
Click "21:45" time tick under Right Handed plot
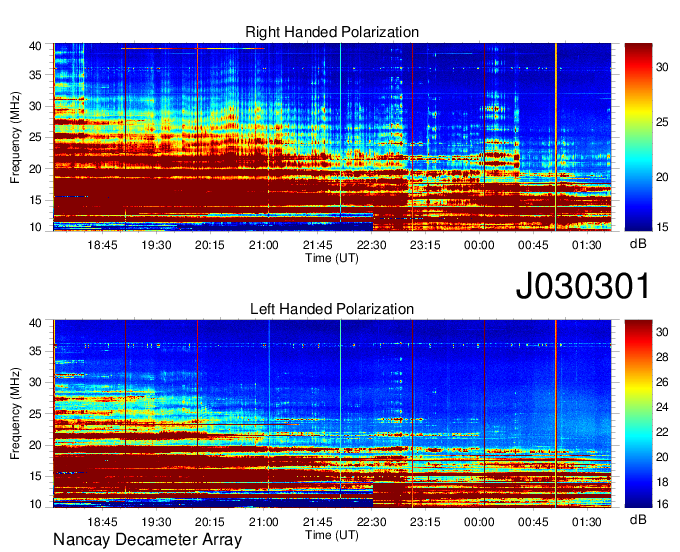317,245
